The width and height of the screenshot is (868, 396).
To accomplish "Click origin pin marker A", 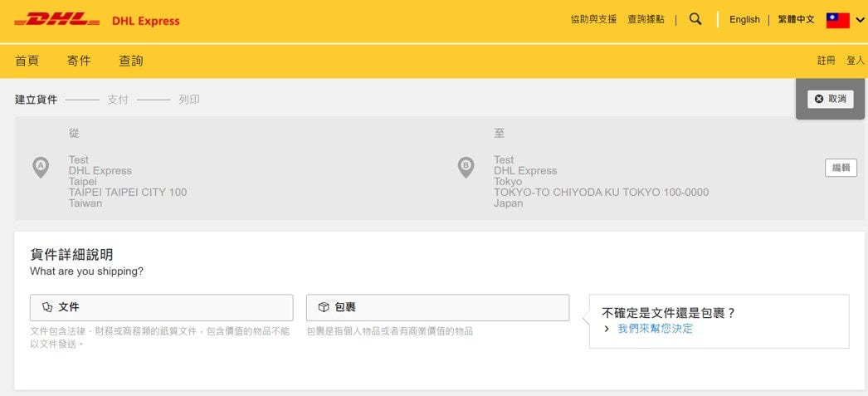I will (41, 167).
